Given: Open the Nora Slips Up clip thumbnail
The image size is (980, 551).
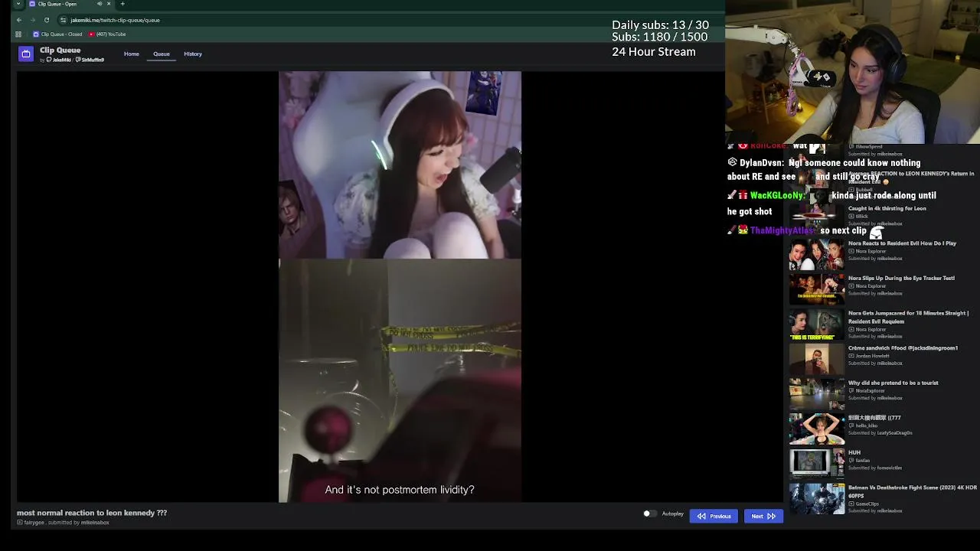Looking at the screenshot, I should (x=817, y=289).
